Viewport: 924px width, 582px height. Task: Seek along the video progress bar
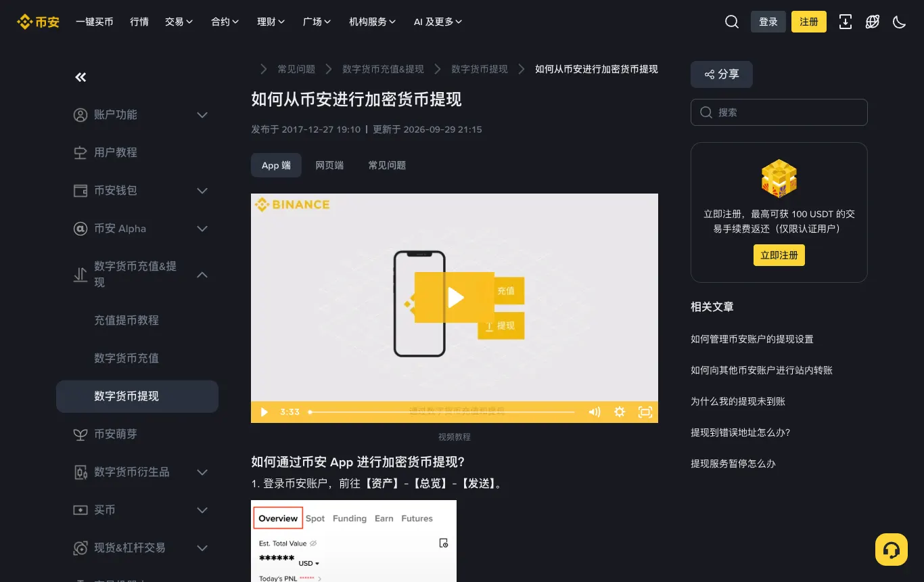tap(442, 411)
